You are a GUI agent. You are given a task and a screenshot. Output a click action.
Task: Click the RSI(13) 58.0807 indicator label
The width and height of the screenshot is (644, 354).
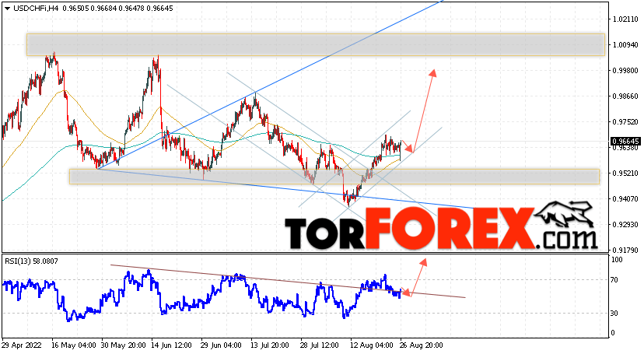click(31, 261)
